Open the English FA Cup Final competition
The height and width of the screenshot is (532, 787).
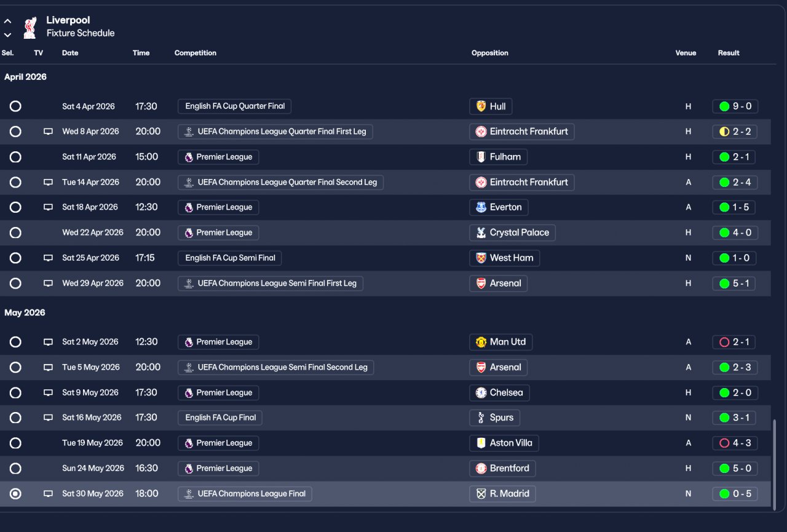pyautogui.click(x=221, y=418)
